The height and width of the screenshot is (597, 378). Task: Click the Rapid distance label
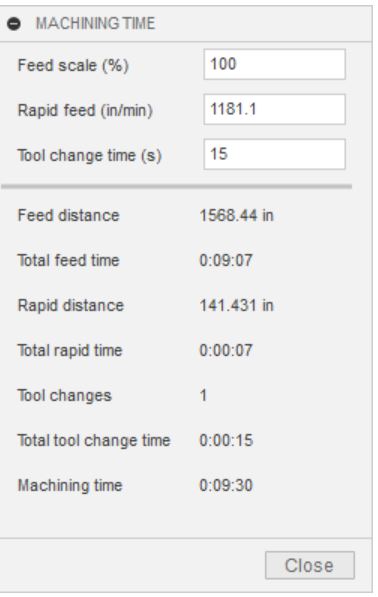coord(71,305)
